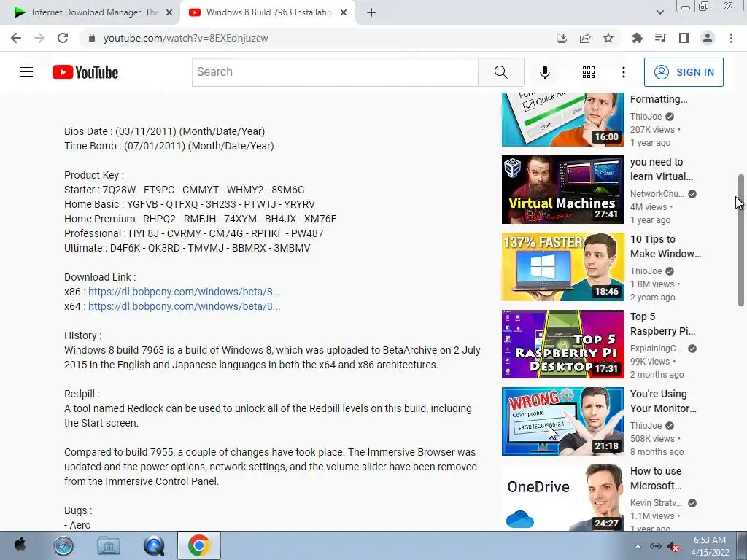Click the Ultimate product key line
Screen dimensions: 747x560
[187, 248]
